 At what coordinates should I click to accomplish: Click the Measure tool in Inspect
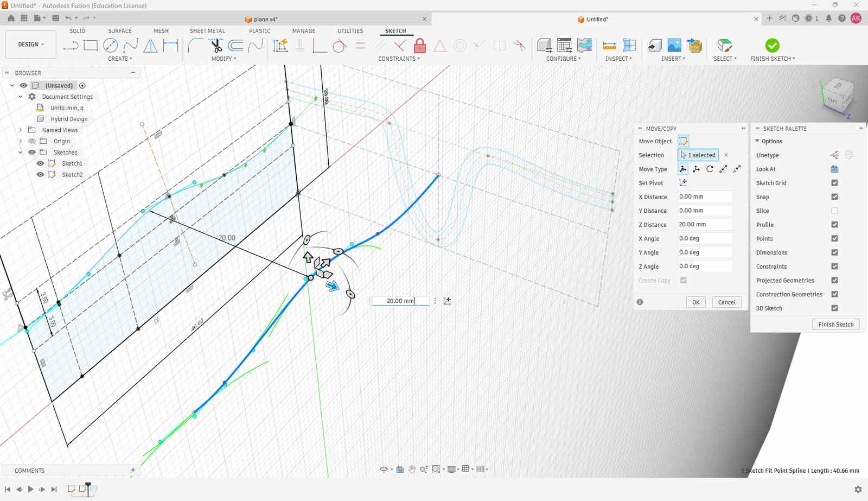click(609, 46)
